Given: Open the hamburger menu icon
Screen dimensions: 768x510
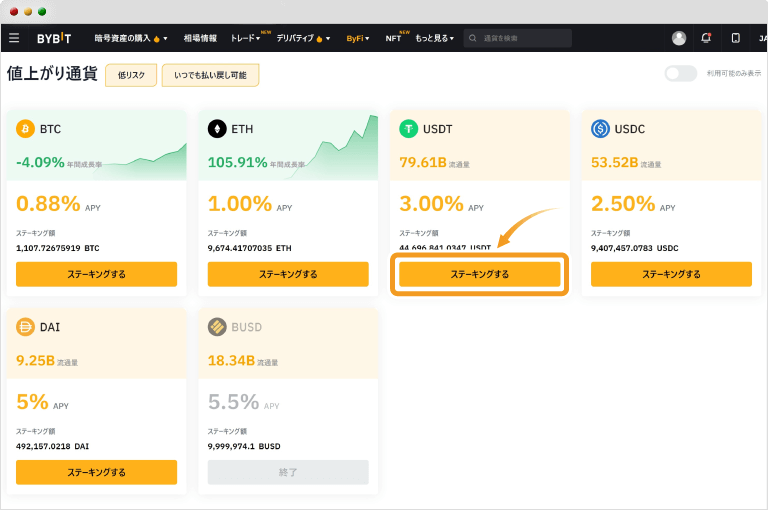Looking at the screenshot, I should pos(14,38).
